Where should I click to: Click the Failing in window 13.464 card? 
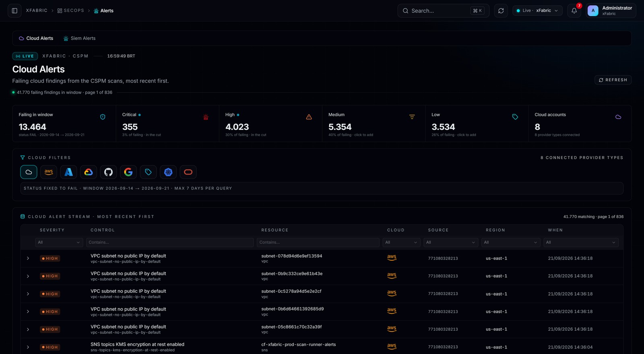click(64, 123)
